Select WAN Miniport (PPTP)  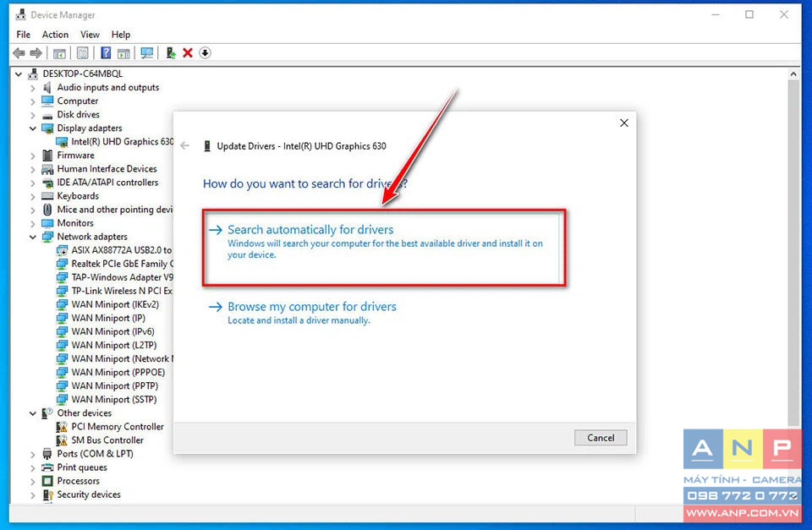coord(115,385)
